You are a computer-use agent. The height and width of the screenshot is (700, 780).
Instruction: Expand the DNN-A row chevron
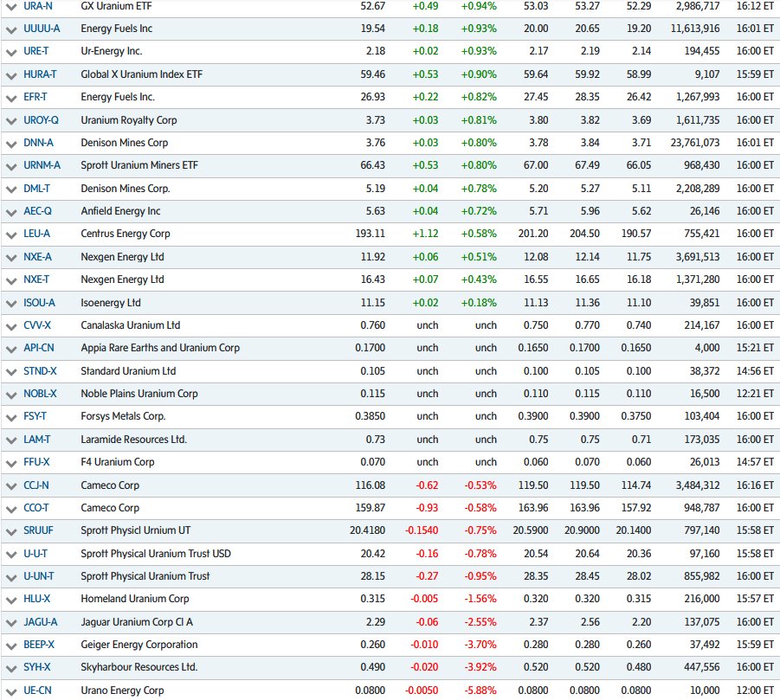point(11,144)
